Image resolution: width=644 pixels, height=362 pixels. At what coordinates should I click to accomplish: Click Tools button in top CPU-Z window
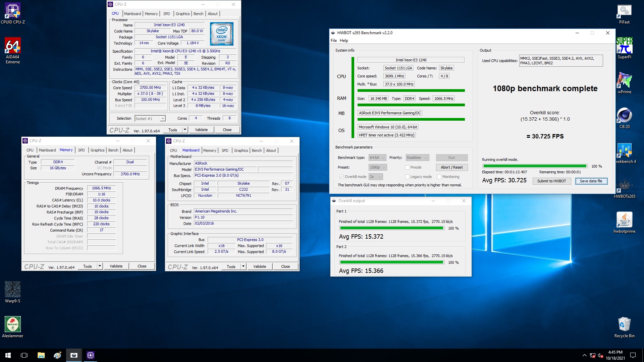coord(173,130)
